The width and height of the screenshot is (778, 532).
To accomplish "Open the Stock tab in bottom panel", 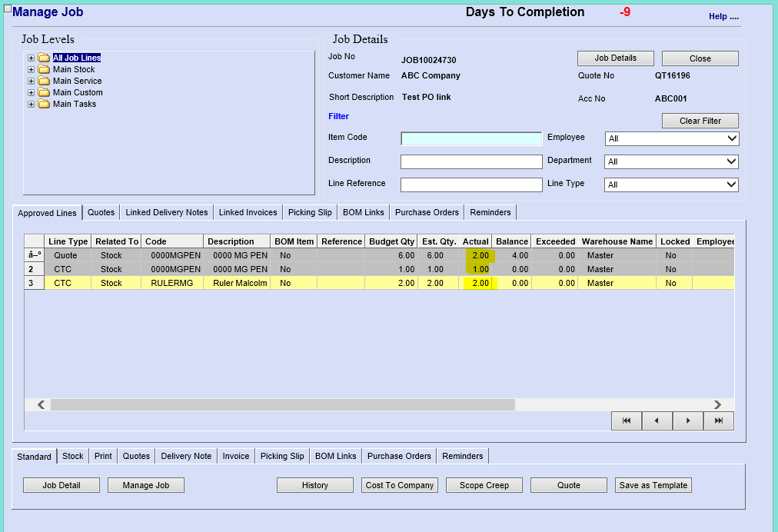I will tap(73, 456).
